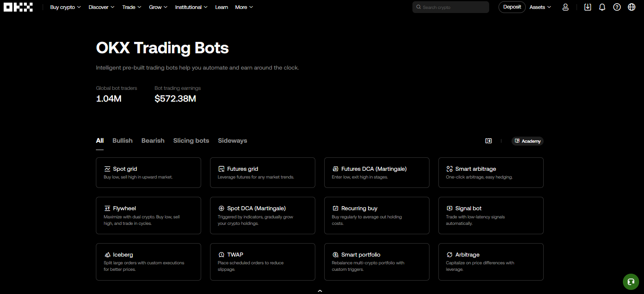Switch to the Slicing bots tab
The height and width of the screenshot is (294, 644).
tap(191, 141)
